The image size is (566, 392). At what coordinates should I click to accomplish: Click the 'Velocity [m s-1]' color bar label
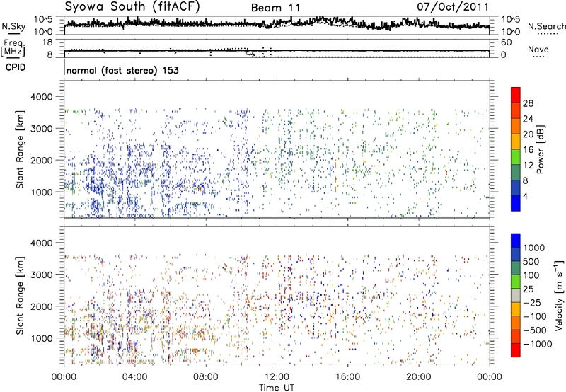pos(559,295)
